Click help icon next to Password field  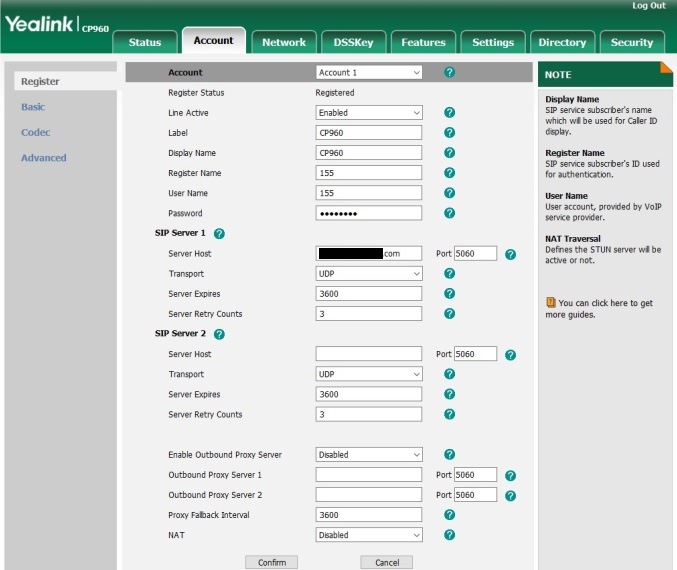point(449,213)
